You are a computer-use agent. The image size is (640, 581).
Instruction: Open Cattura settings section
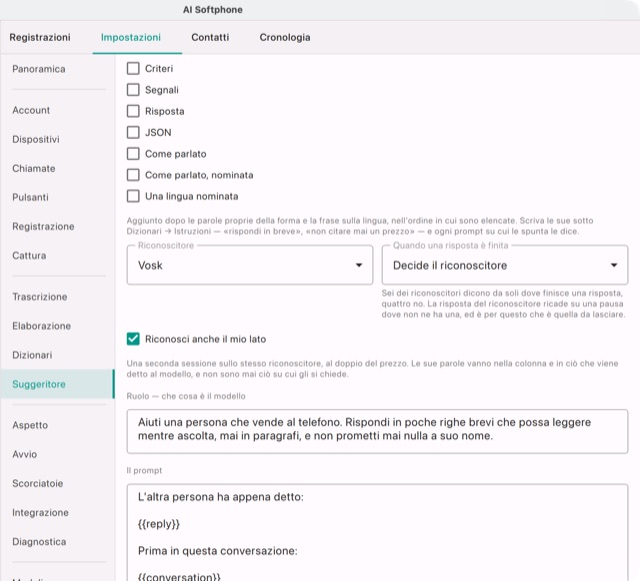pos(29,256)
